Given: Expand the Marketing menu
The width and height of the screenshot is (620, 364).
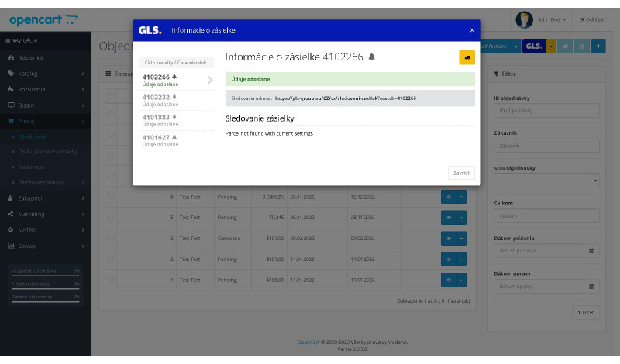Looking at the screenshot, I should (46, 214).
